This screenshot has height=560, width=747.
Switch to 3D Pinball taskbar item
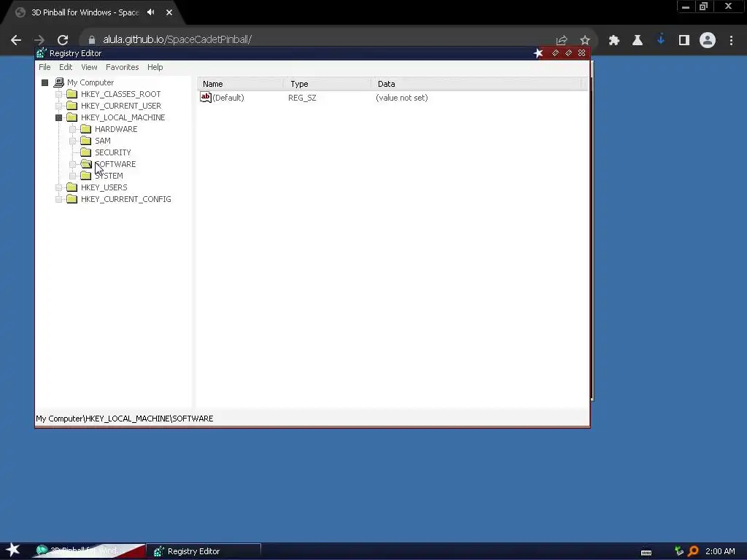click(x=88, y=551)
